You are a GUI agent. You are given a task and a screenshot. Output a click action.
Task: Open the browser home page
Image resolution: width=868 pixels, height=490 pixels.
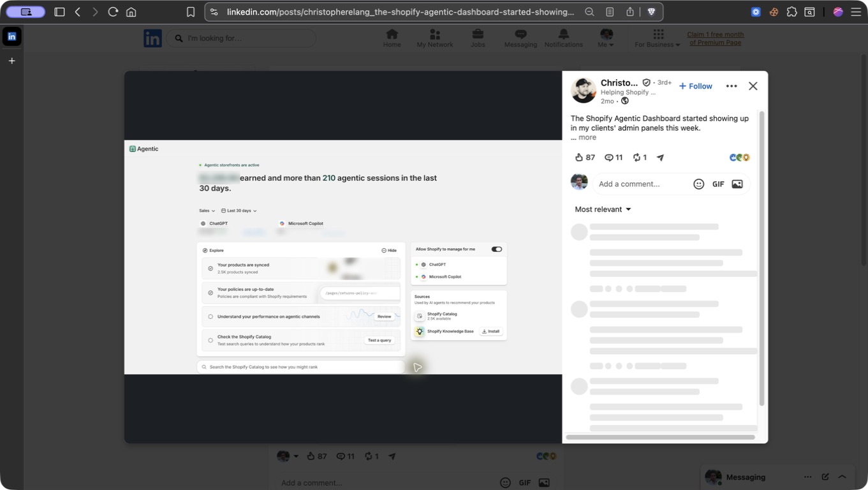[131, 12]
